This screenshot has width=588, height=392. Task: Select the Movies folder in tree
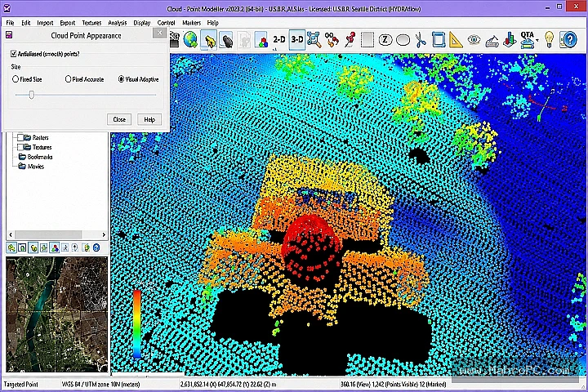click(x=36, y=166)
